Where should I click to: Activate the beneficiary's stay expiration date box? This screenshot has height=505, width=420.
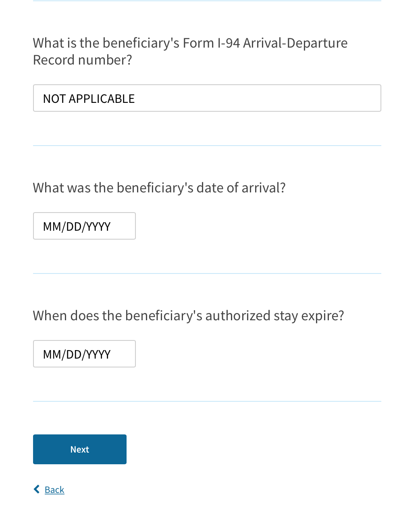click(84, 354)
